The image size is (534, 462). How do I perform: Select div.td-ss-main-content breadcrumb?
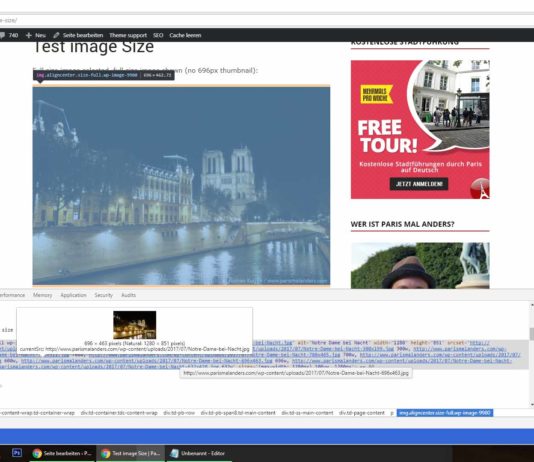click(x=307, y=413)
